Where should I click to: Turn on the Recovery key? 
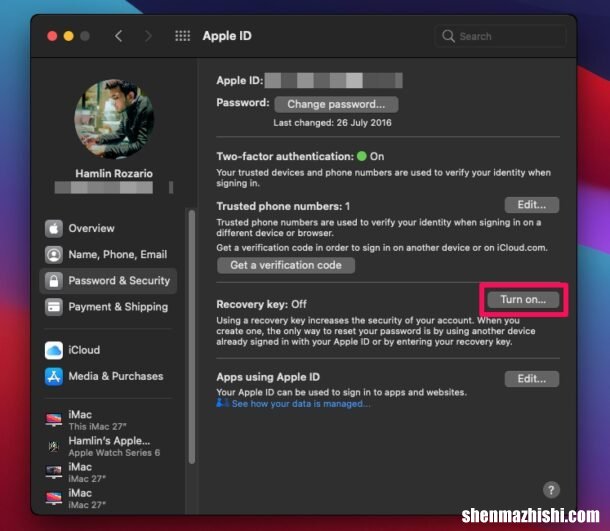[x=523, y=300]
